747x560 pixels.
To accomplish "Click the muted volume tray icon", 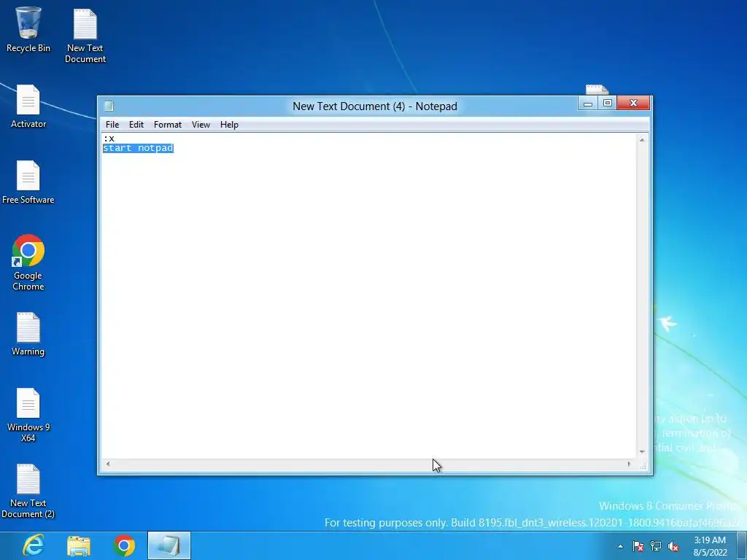I will [673, 546].
